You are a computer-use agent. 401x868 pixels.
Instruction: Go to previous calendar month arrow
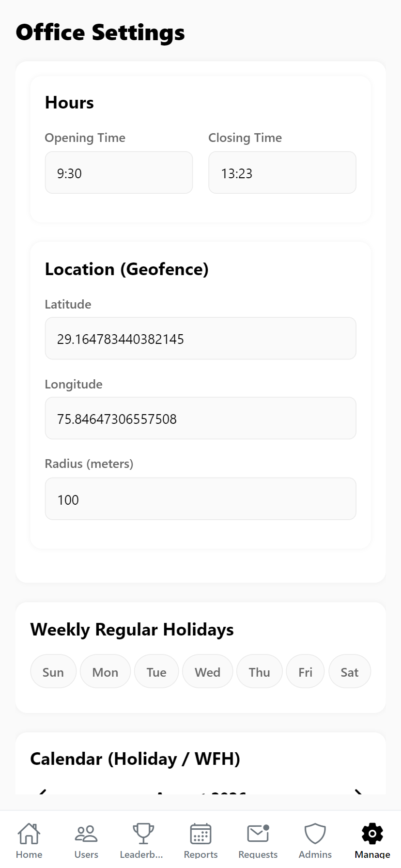coord(43,792)
